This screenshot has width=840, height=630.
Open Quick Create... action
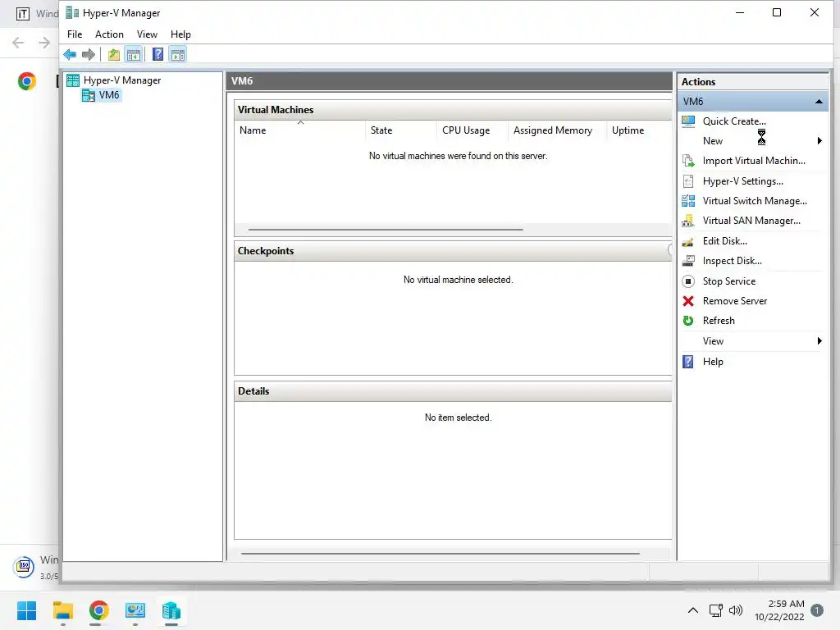[734, 121]
